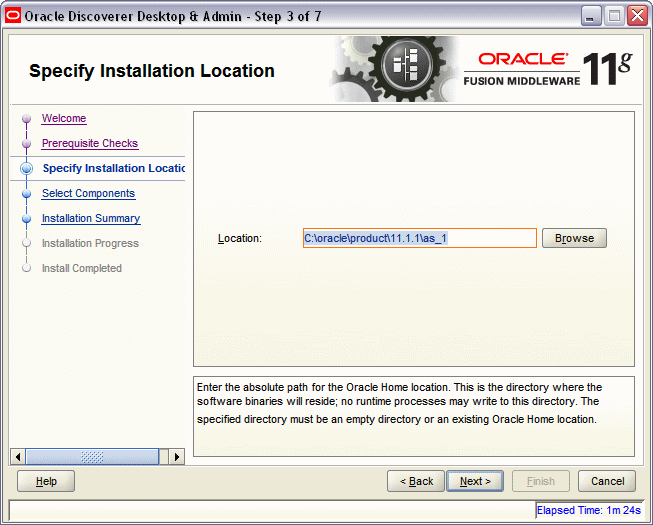Click the Prerequisite Checks step bullet
Viewport: 653px width, 525px height.
(27, 144)
